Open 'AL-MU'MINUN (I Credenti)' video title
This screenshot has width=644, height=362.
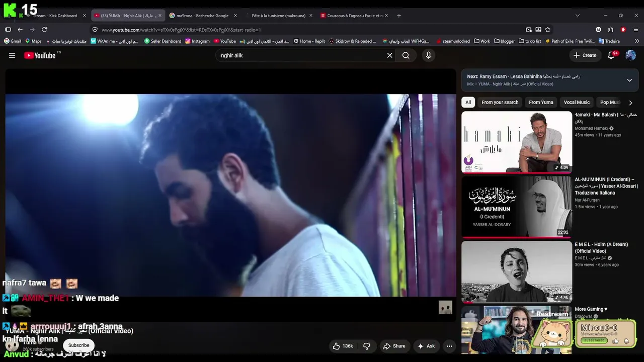pos(606,186)
